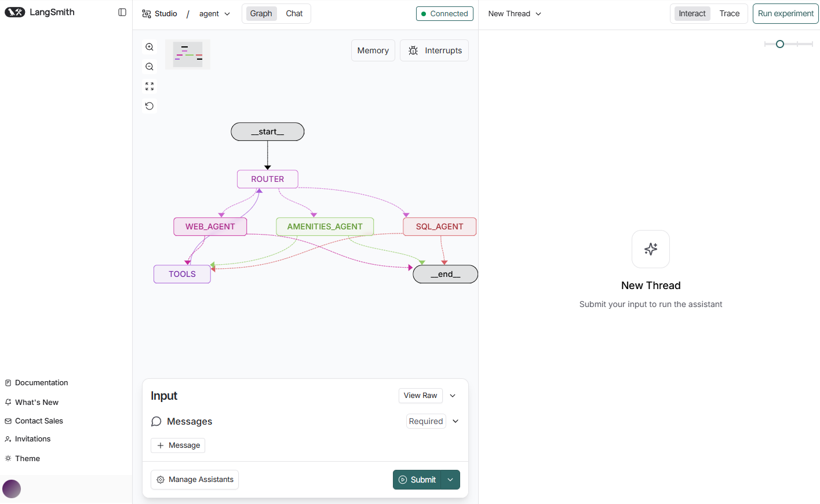
Task: Open the agent selector dropdown
Action: tap(214, 14)
